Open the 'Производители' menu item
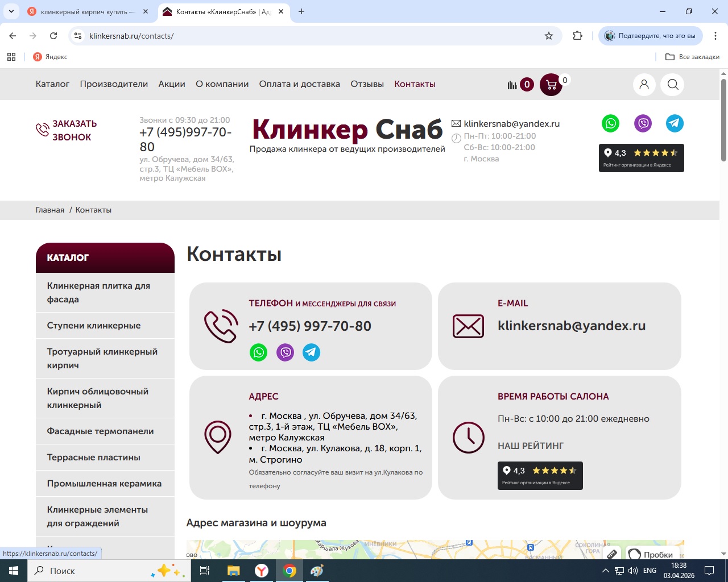This screenshot has height=582, width=728. pos(114,84)
